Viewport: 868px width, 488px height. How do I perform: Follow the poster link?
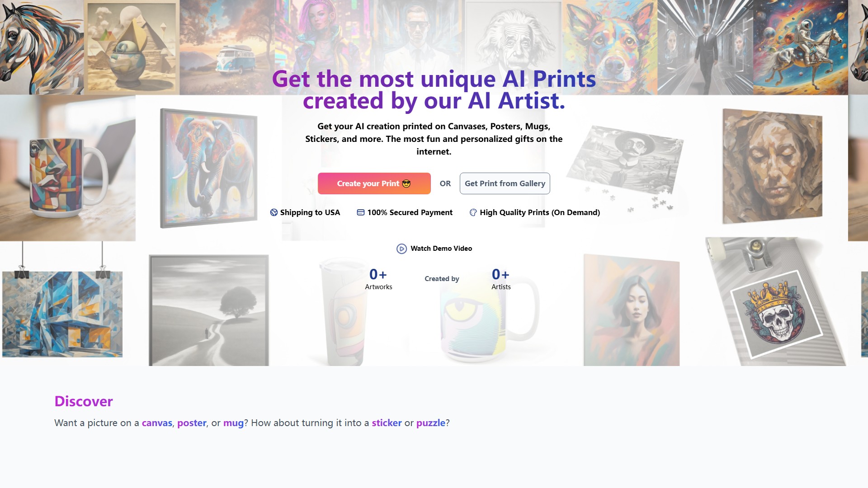pyautogui.click(x=192, y=423)
